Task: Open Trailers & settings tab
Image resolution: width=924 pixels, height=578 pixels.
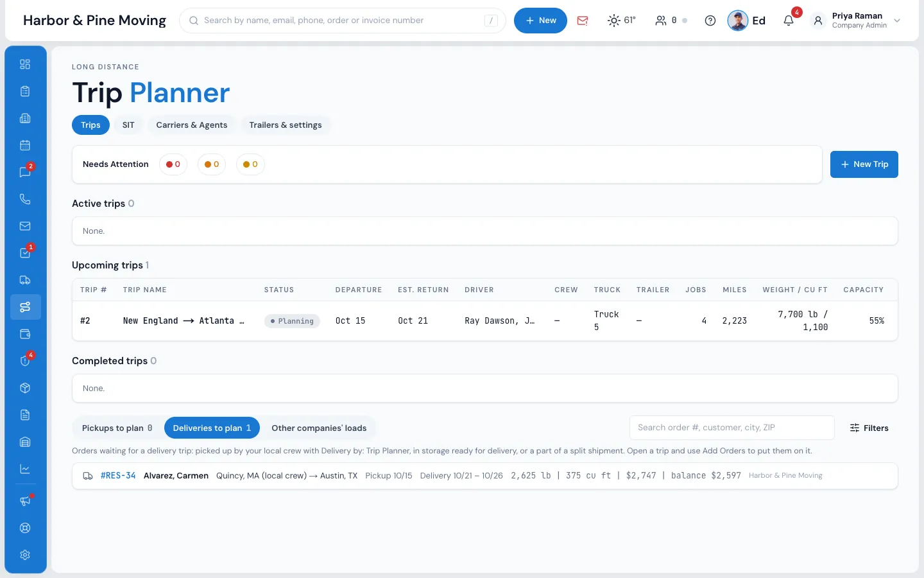Action: 286,125
